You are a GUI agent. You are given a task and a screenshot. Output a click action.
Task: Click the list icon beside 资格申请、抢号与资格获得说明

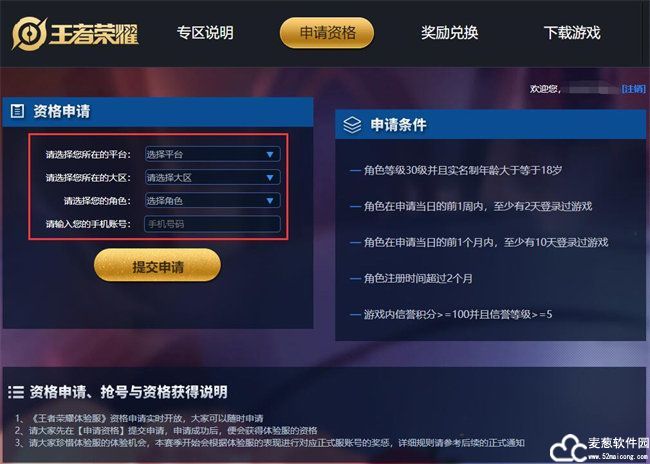(x=16, y=392)
